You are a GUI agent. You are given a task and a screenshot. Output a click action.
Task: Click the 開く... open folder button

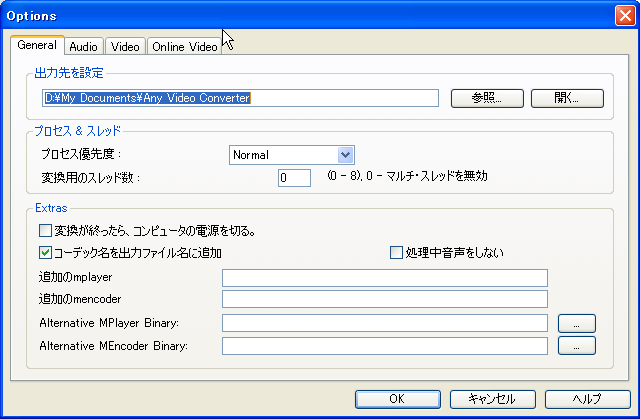tap(567, 98)
